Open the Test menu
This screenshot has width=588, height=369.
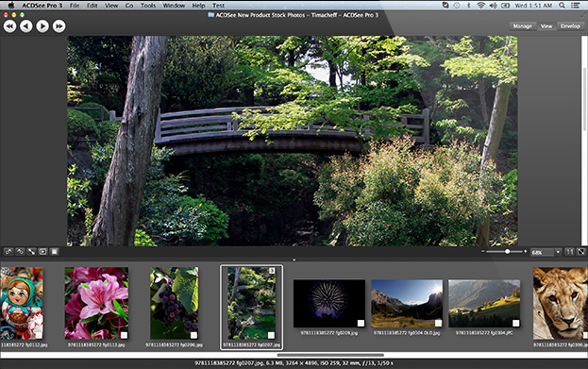218,6
